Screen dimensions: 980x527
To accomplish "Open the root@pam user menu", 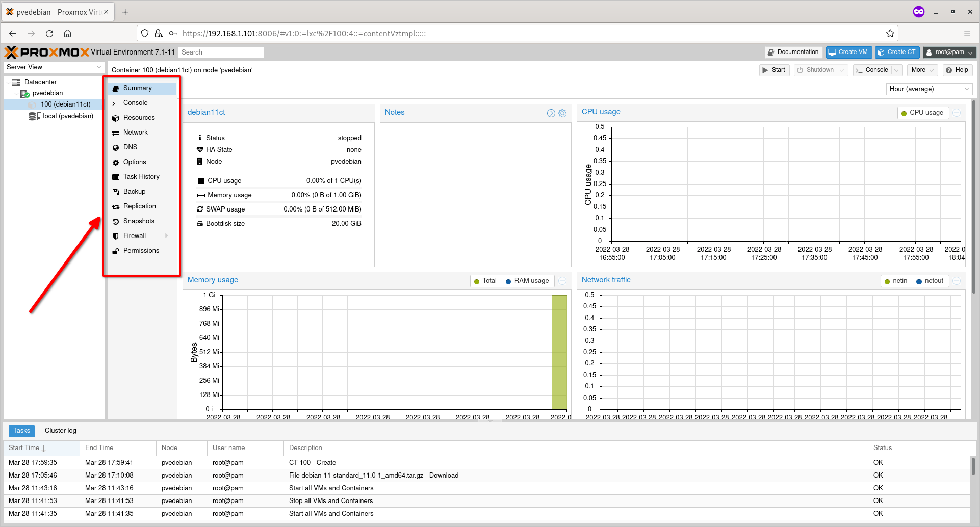I will [949, 52].
